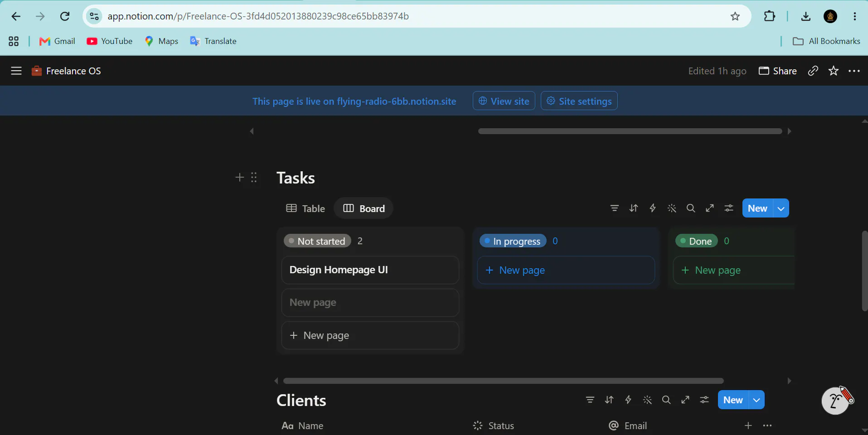Add new page in In progress column
The image size is (868, 435).
point(566,270)
